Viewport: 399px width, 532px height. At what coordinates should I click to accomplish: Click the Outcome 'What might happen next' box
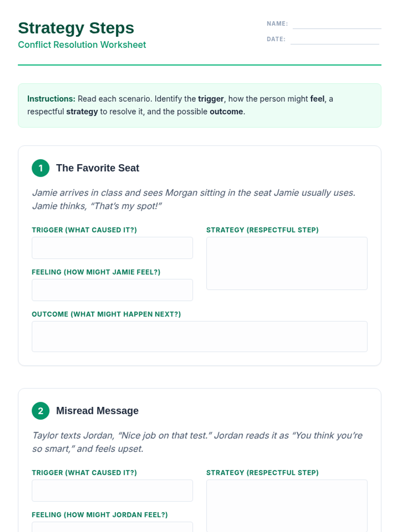(199, 336)
